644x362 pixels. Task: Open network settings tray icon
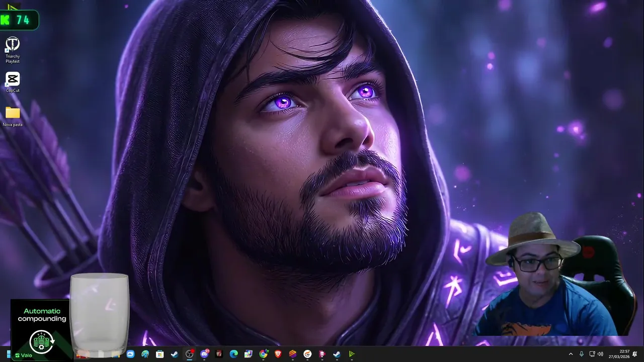click(x=592, y=354)
